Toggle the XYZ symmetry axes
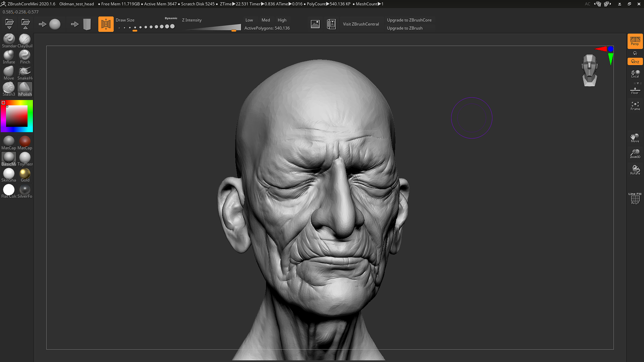 point(635,61)
